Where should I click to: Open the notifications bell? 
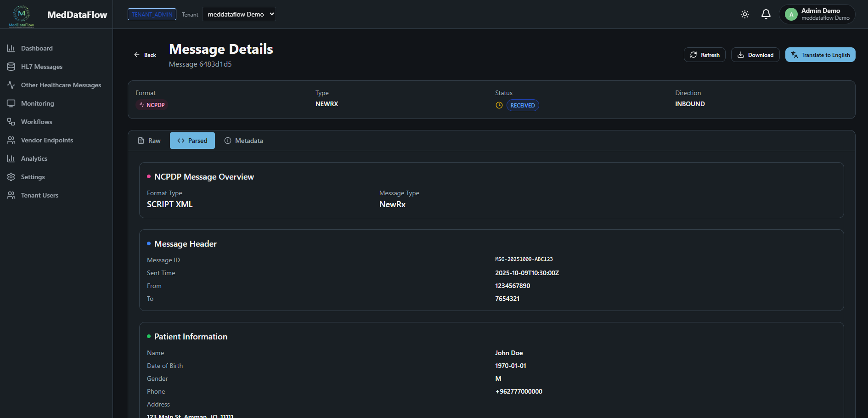pyautogui.click(x=766, y=14)
